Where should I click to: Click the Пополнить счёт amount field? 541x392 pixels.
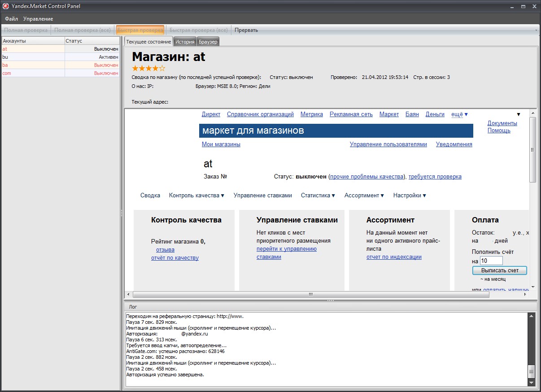click(x=491, y=261)
